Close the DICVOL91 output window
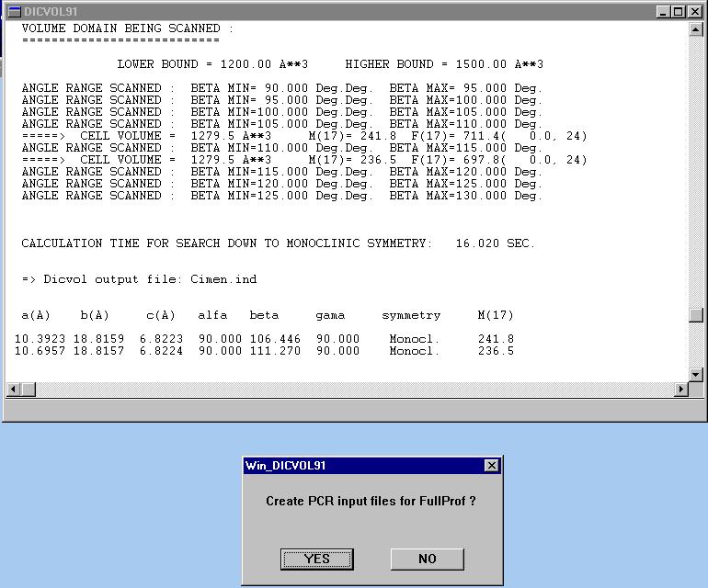The width and height of the screenshot is (708, 588). coord(695,11)
